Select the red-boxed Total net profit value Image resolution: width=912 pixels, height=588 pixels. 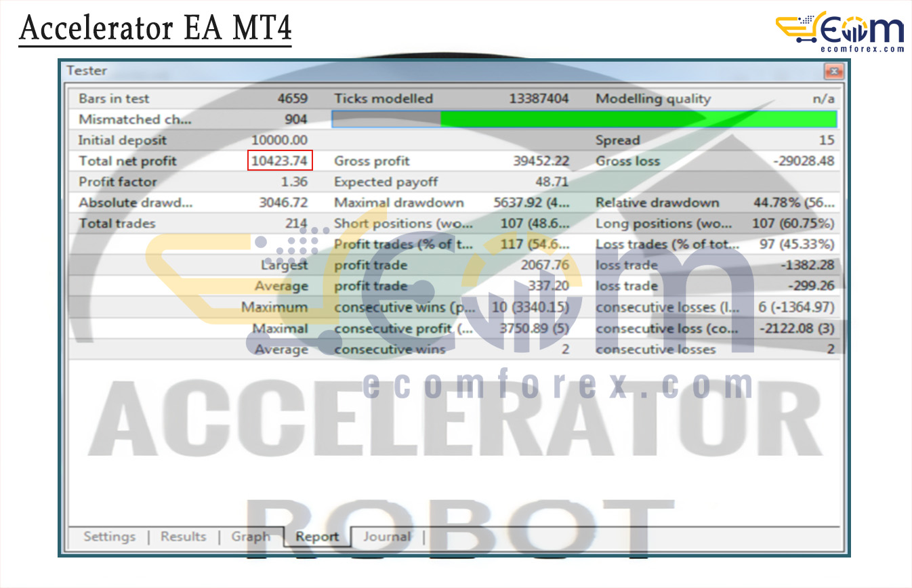point(280,161)
